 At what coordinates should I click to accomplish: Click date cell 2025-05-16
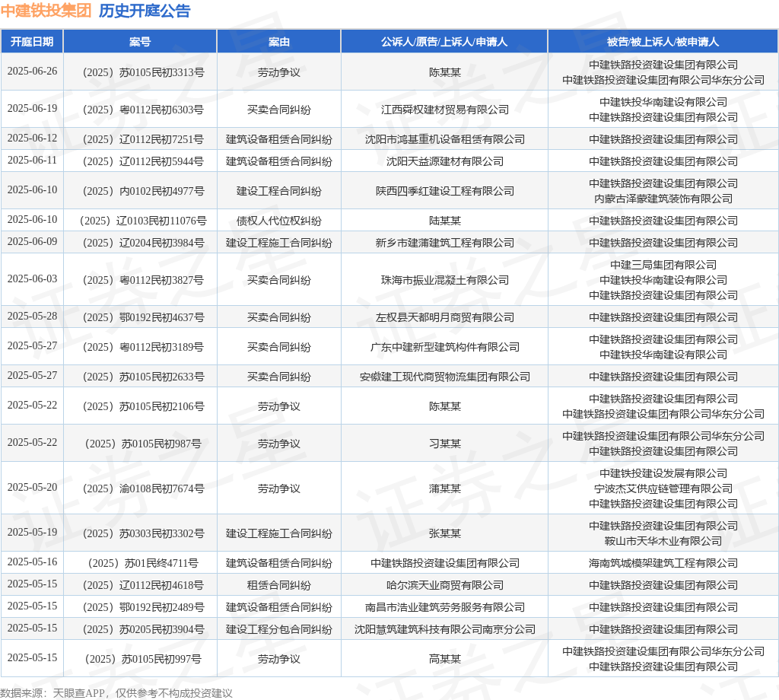click(32, 562)
